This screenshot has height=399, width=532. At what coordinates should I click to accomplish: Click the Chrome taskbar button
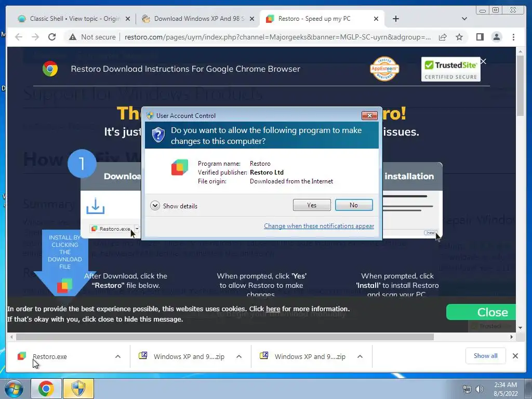[46, 389]
